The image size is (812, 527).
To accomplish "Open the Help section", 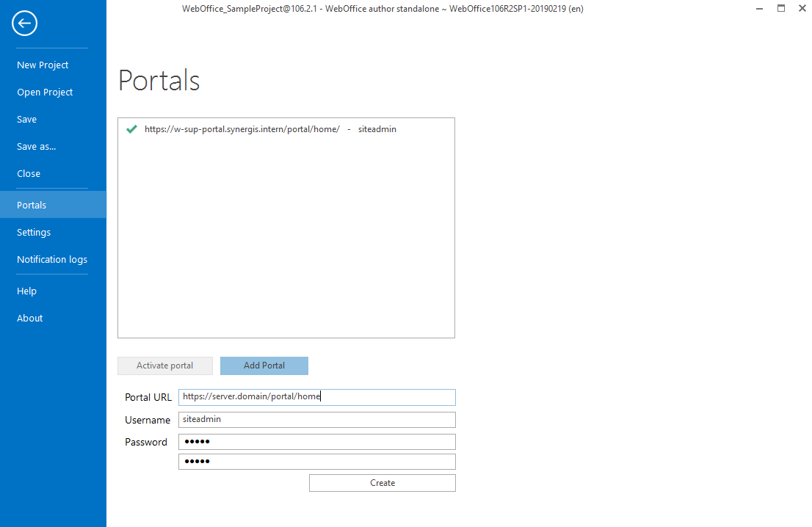I will (26, 291).
